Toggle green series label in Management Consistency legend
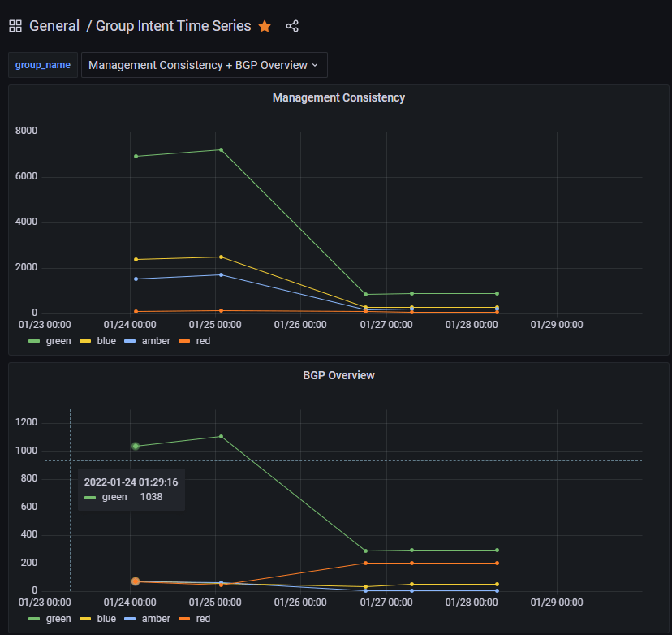This screenshot has width=672, height=635. tap(58, 341)
